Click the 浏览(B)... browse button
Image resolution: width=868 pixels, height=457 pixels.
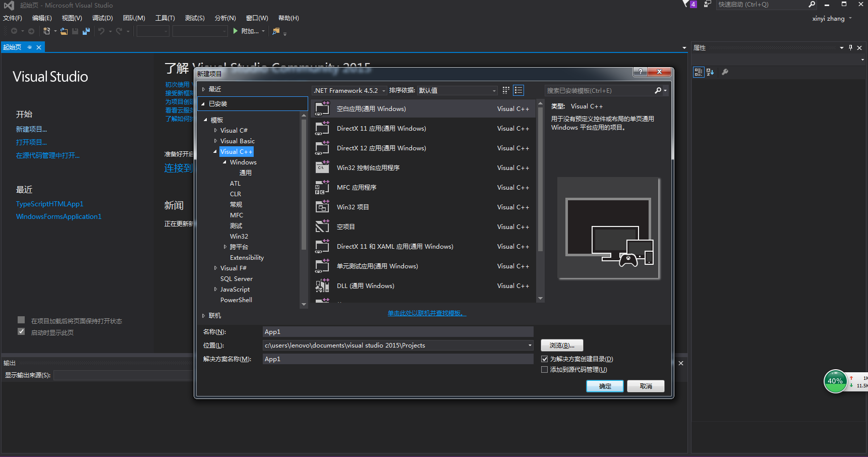562,346
